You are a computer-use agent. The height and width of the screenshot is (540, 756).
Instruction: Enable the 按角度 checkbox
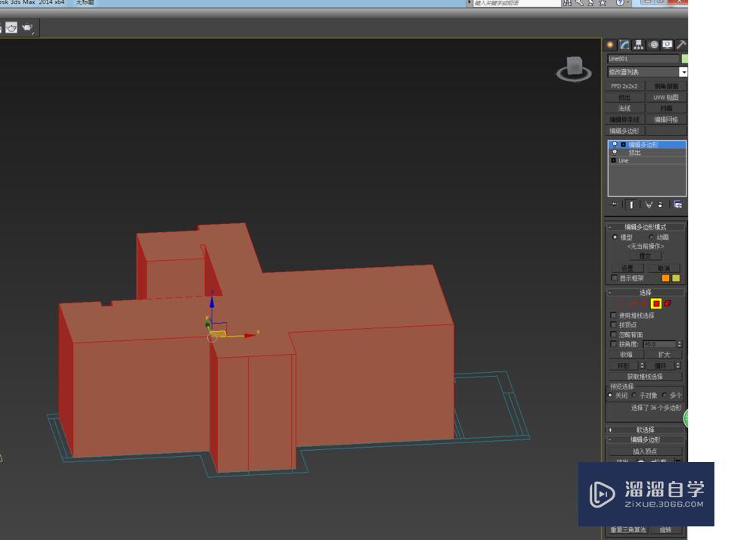[x=613, y=344]
